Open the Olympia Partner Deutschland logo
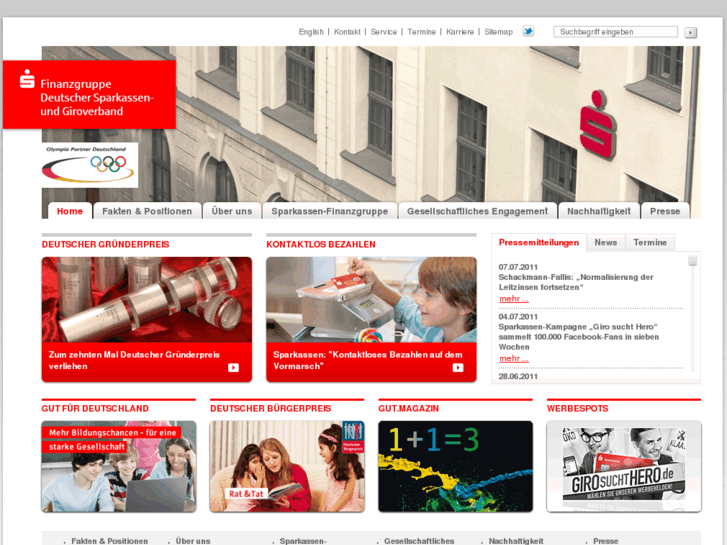The height and width of the screenshot is (545, 727). pyautogui.click(x=90, y=165)
